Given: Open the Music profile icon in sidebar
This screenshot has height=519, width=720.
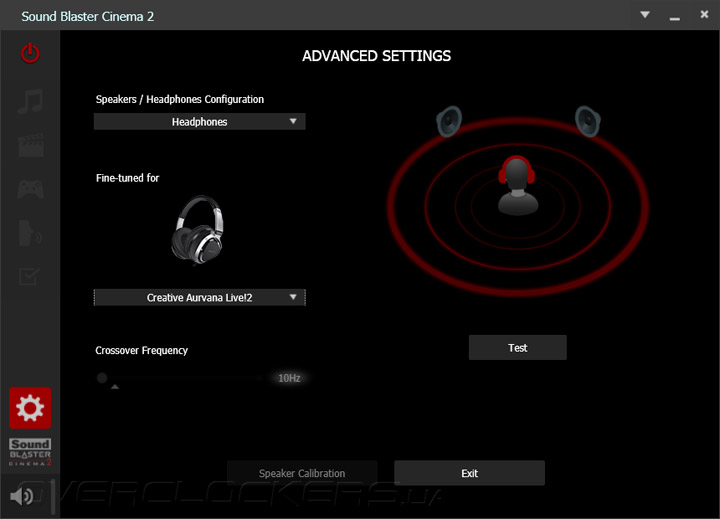Looking at the screenshot, I should coord(30,101).
